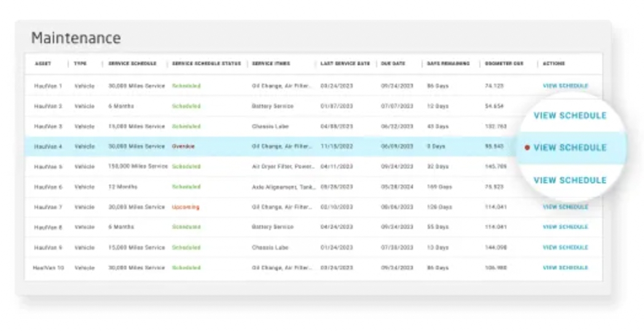Click View Schedule for HaulVan 9
644x331 pixels.
[565, 247]
